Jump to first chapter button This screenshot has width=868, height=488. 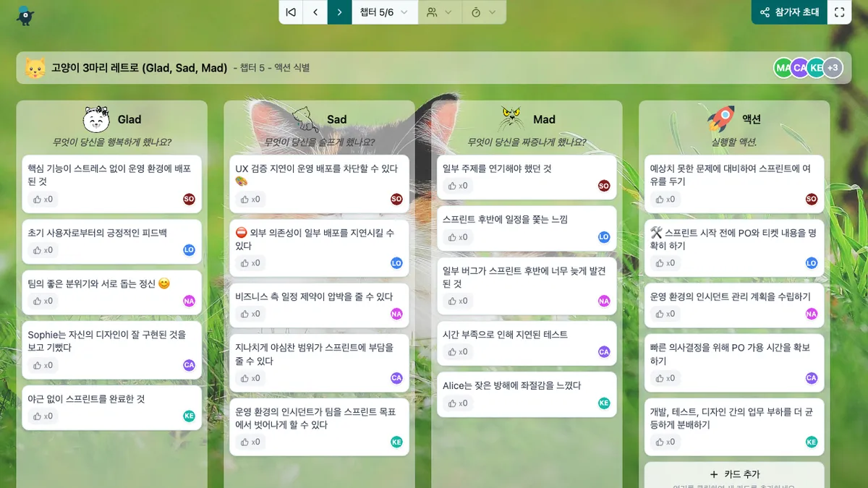point(291,12)
